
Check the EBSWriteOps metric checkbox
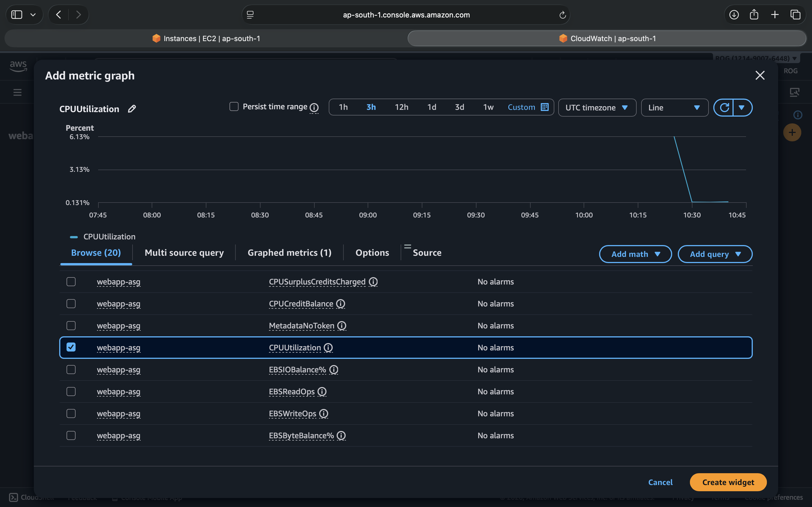pos(71,413)
